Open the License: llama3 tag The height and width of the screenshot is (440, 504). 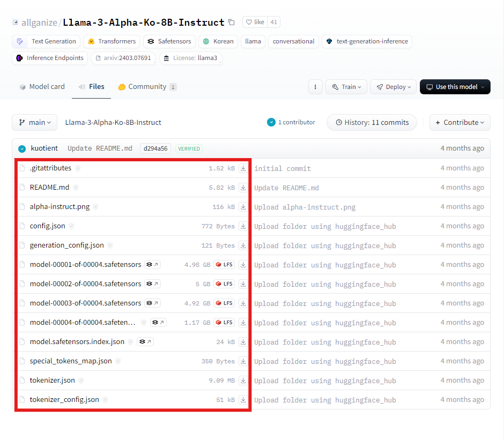(190, 58)
